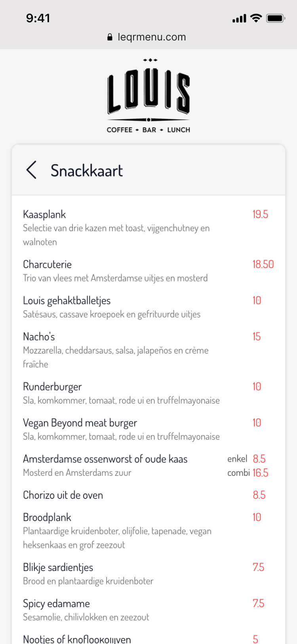Select the combi 16.5 price option

(x=248, y=473)
